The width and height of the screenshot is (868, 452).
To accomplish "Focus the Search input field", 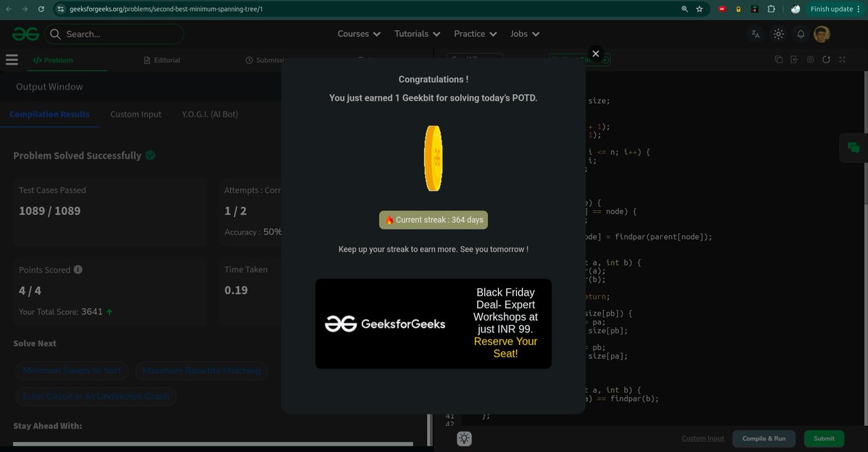I will pos(114,34).
